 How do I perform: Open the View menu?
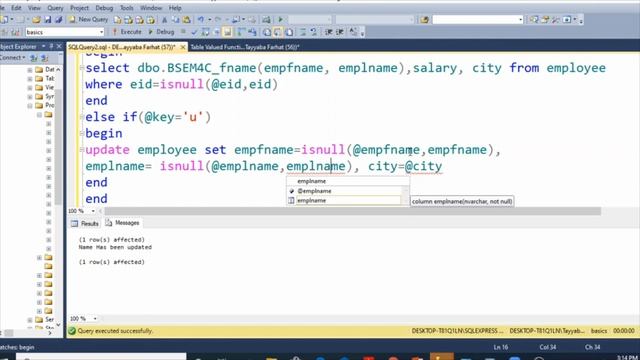(x=34, y=8)
